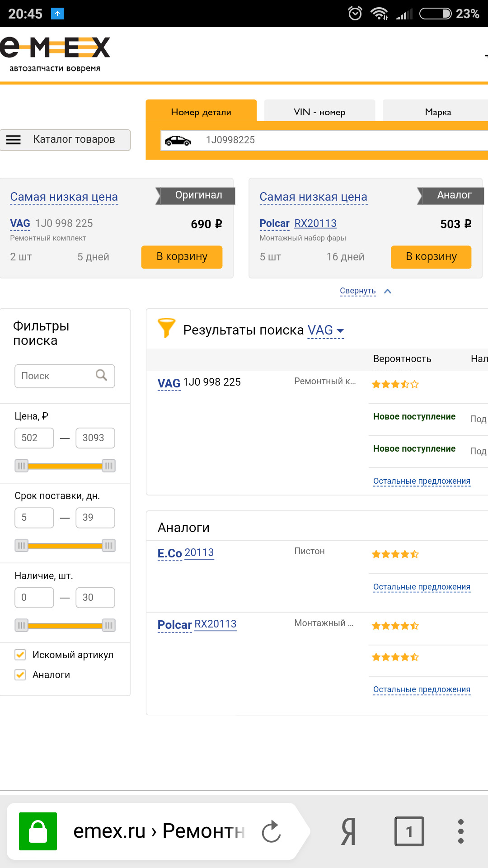Open the Polcar RX20113 link in Аналоги
The image size is (488, 868).
click(197, 624)
